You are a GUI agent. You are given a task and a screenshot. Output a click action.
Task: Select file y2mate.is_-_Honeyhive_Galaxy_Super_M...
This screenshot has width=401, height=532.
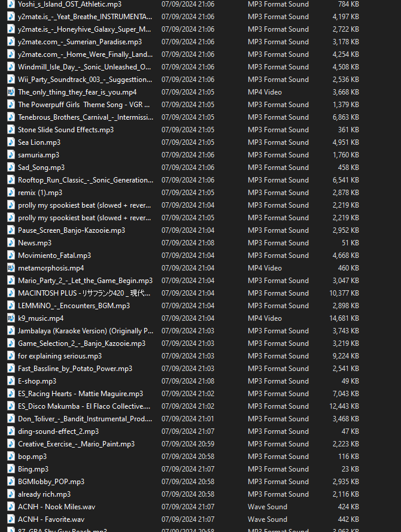click(84, 29)
